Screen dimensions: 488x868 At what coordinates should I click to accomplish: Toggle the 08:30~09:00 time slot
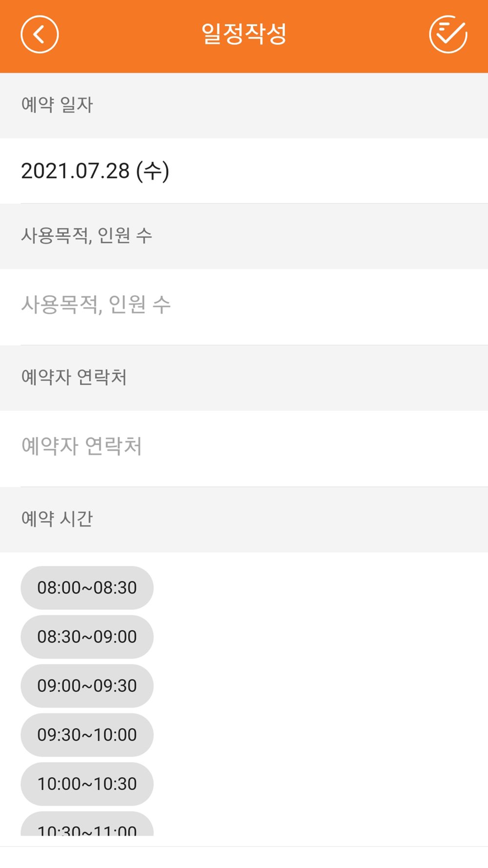(87, 637)
